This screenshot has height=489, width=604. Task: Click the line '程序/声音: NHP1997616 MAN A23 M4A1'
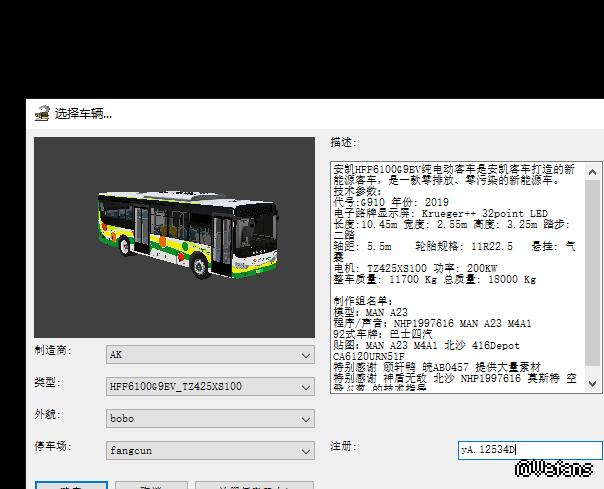[432, 323]
